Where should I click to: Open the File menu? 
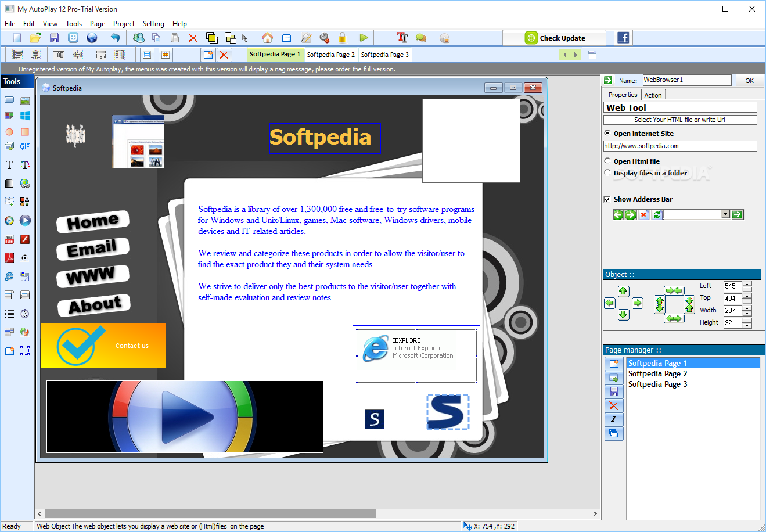point(10,24)
